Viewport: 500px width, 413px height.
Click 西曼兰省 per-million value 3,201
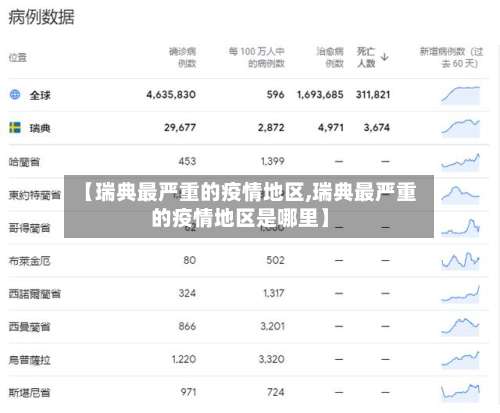[272, 326]
